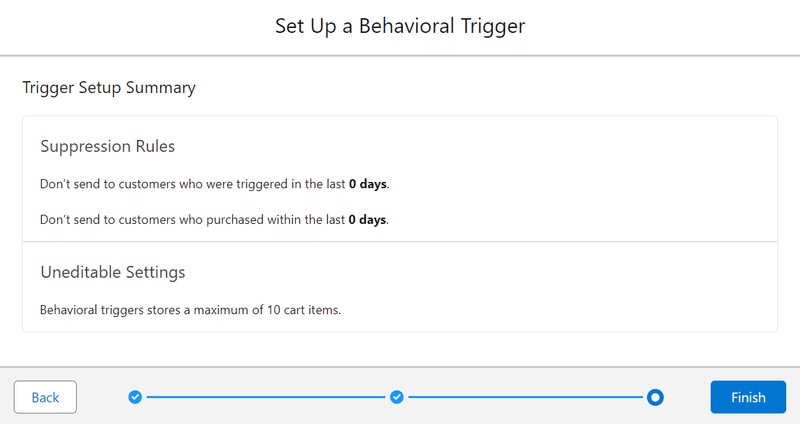Image resolution: width=800 pixels, height=424 pixels.
Task: Click progress line between steps two and three
Action: click(526, 397)
